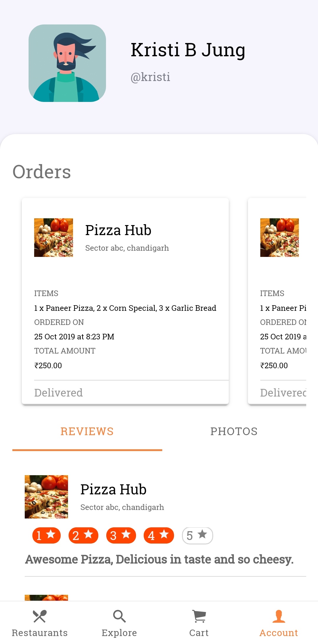Select the 4 star rating chip
The height and width of the screenshot is (644, 318).
point(159,535)
